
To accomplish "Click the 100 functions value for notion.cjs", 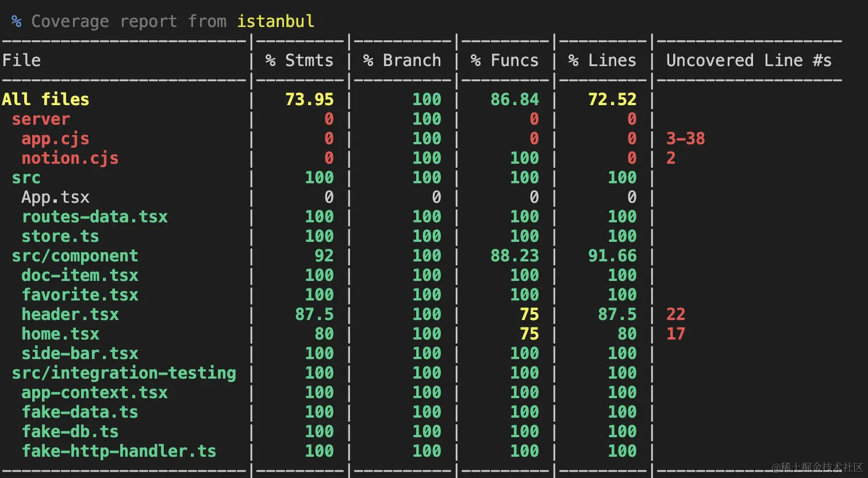I will coord(524,158).
